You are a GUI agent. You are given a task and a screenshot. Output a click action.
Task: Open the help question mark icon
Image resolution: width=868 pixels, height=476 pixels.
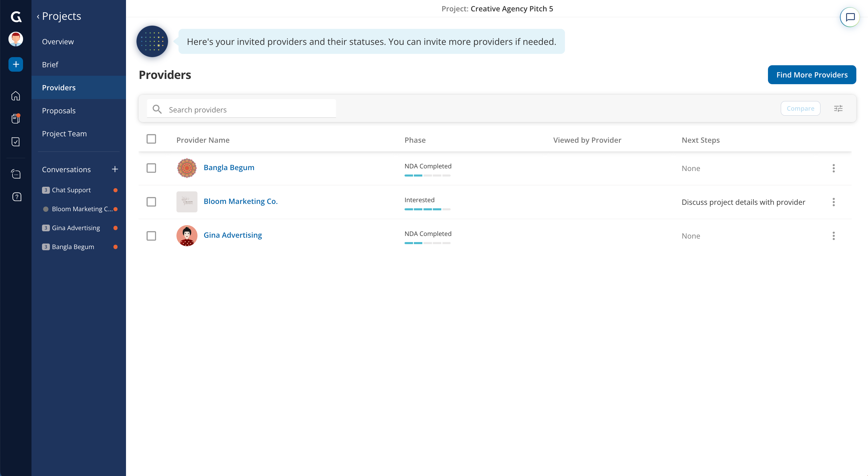[x=17, y=197]
